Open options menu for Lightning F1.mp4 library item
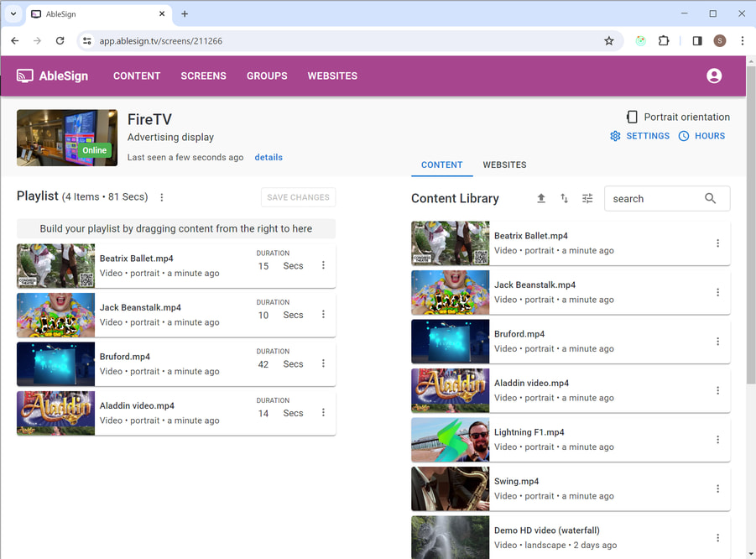Screen dimensions: 756x559 tap(717, 440)
